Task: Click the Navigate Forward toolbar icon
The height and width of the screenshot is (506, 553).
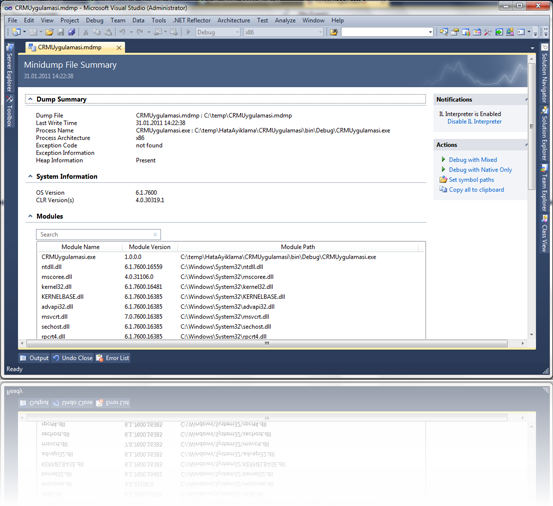Action: (174, 32)
